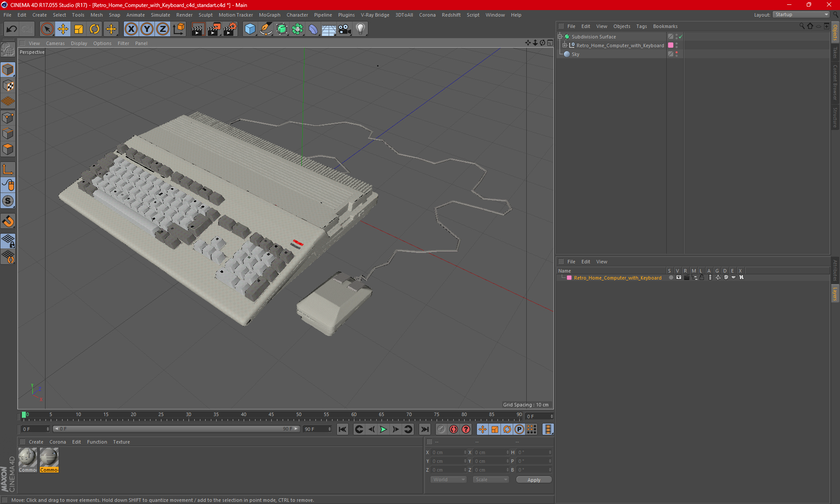The height and width of the screenshot is (504, 840).
Task: Toggle X axis lock
Action: coord(131,29)
